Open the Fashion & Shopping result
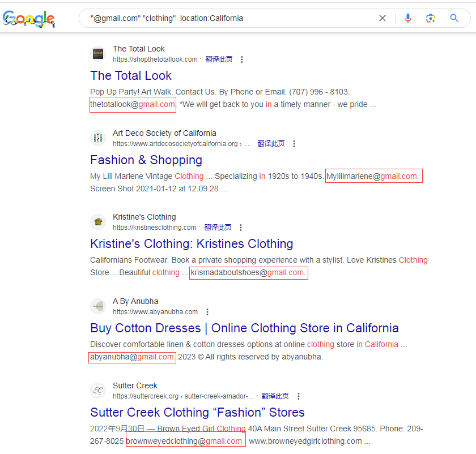Screen dimensions: 476x454 146,160
